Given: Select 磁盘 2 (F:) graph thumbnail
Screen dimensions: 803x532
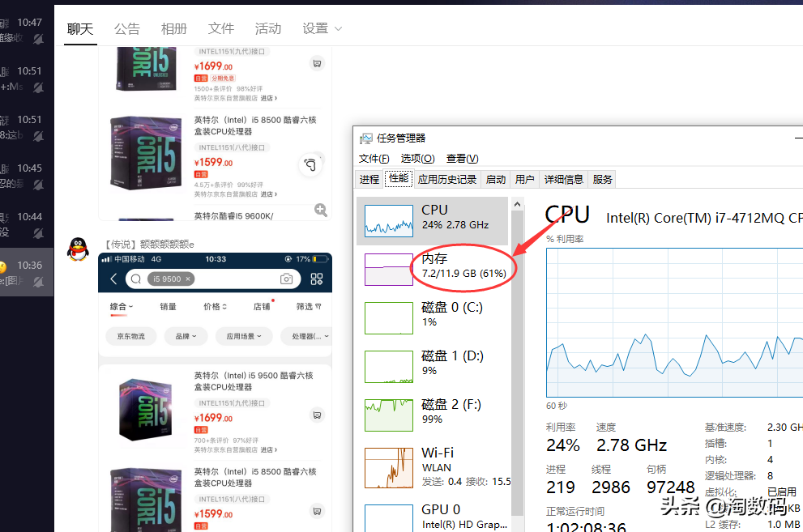Looking at the screenshot, I should coord(389,415).
